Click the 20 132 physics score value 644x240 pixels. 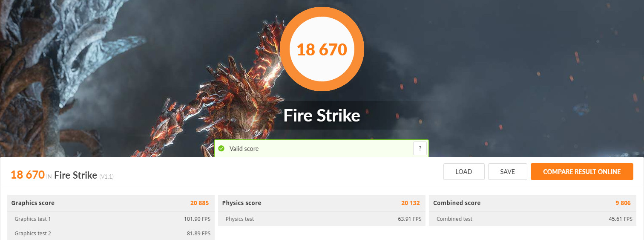[411, 203]
